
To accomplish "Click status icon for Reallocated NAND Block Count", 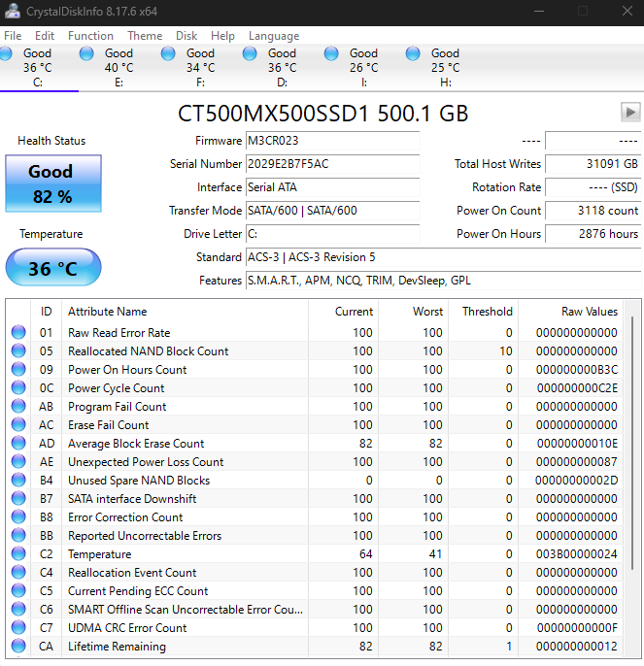I will [x=18, y=350].
